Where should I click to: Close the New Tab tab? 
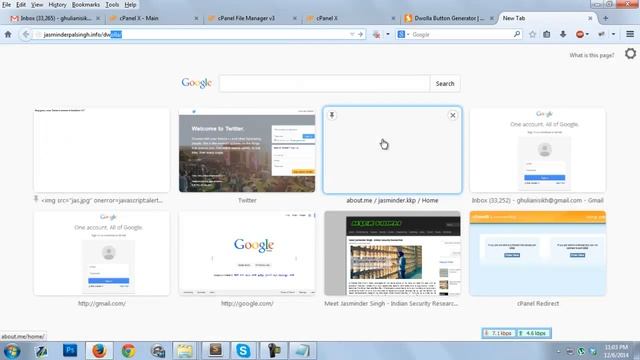point(590,18)
